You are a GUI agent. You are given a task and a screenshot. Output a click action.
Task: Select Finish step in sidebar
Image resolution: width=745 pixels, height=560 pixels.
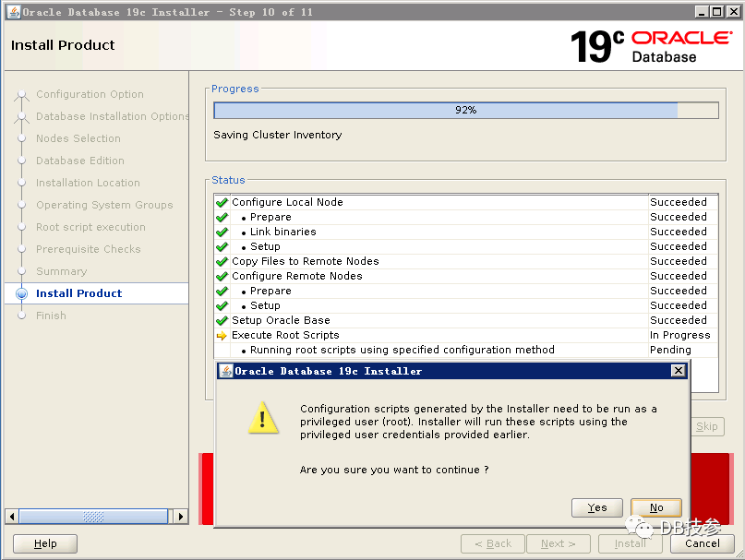click(51, 316)
